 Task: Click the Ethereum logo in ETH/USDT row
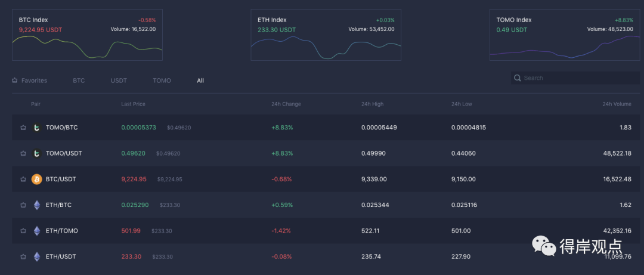click(36, 257)
